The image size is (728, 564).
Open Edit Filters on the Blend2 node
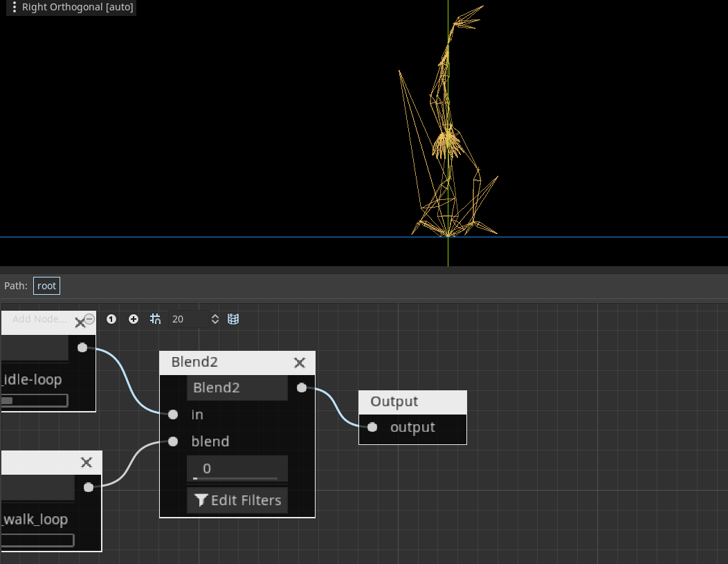pos(237,500)
